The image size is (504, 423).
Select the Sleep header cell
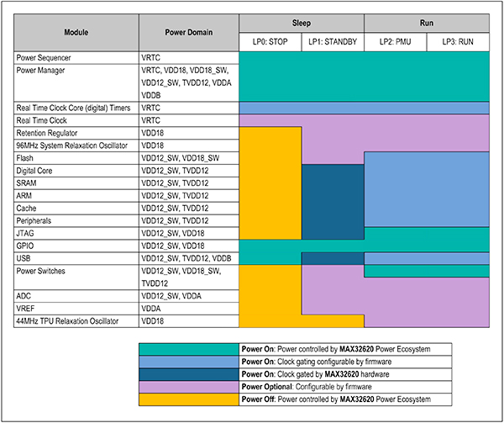pyautogui.click(x=302, y=24)
